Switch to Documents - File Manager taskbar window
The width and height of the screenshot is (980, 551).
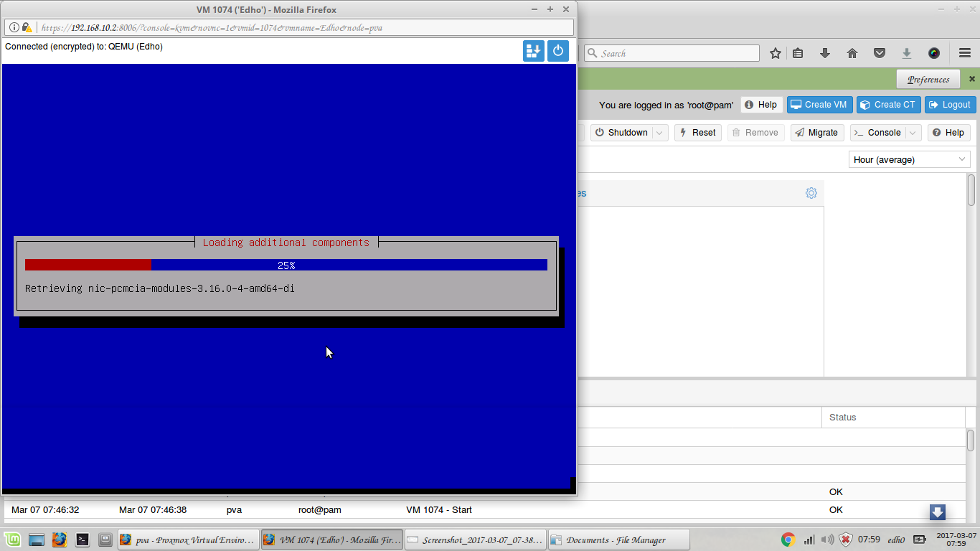pos(619,540)
